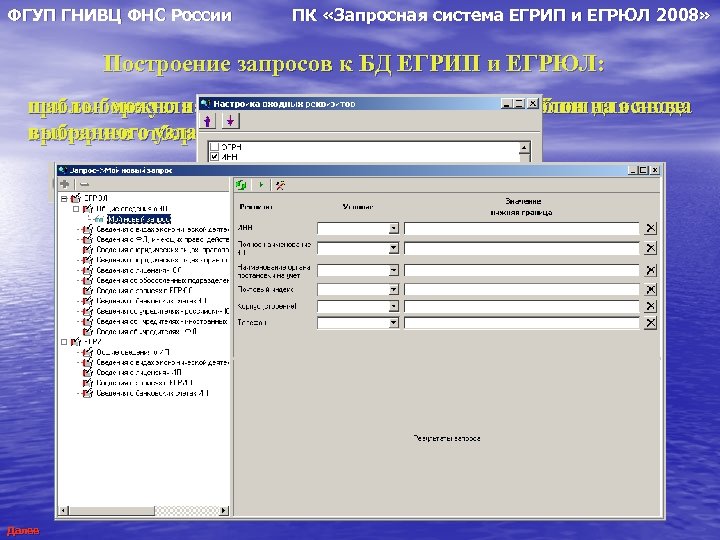
Task: Click icon beside Сведения о записях ЕГРЮЛ
Action: tap(88, 291)
